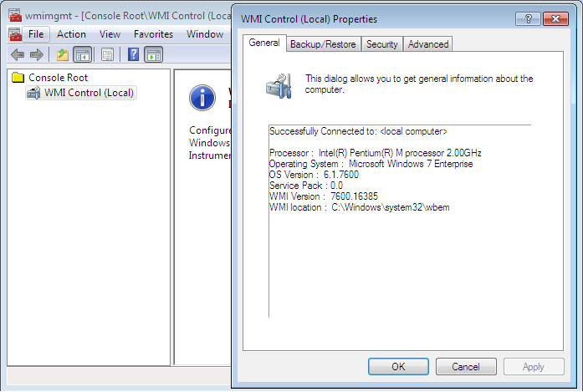Open the File menu
Screen dimensions: 583x392
point(36,34)
